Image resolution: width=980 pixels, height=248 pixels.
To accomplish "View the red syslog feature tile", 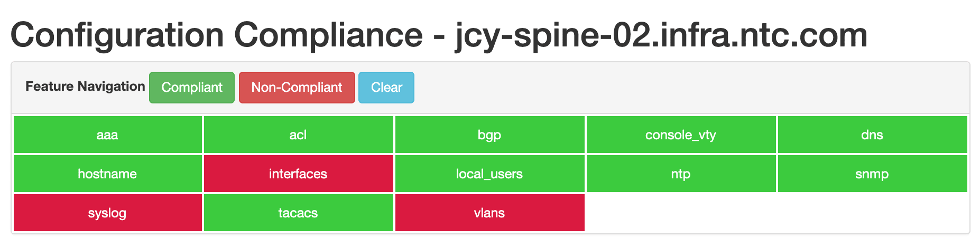I will 108,213.
